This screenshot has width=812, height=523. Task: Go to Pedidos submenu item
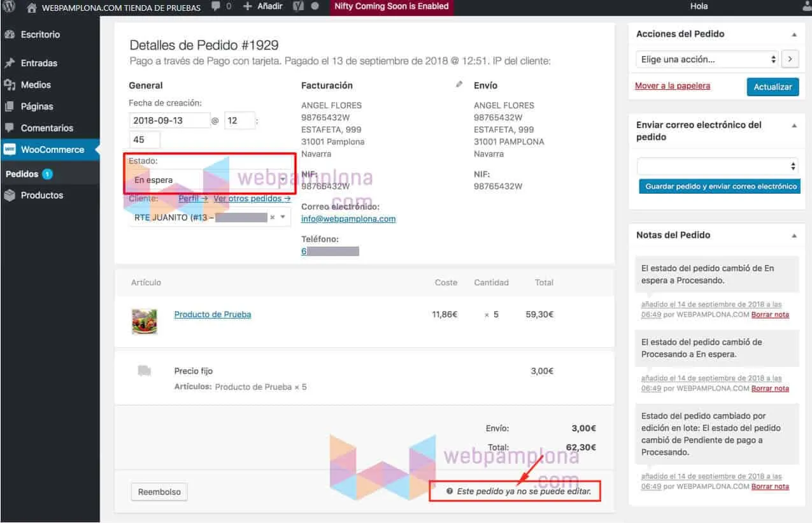[22, 174]
